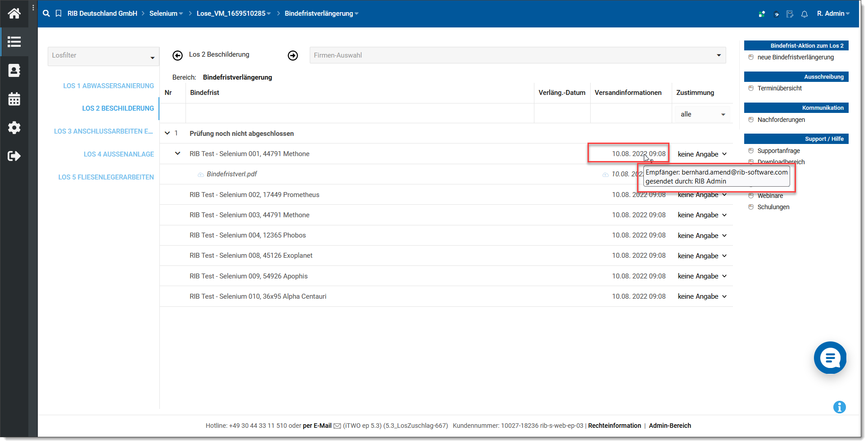Click the Versandinformationen column header
Screen dimensions: 868x444
click(x=628, y=93)
